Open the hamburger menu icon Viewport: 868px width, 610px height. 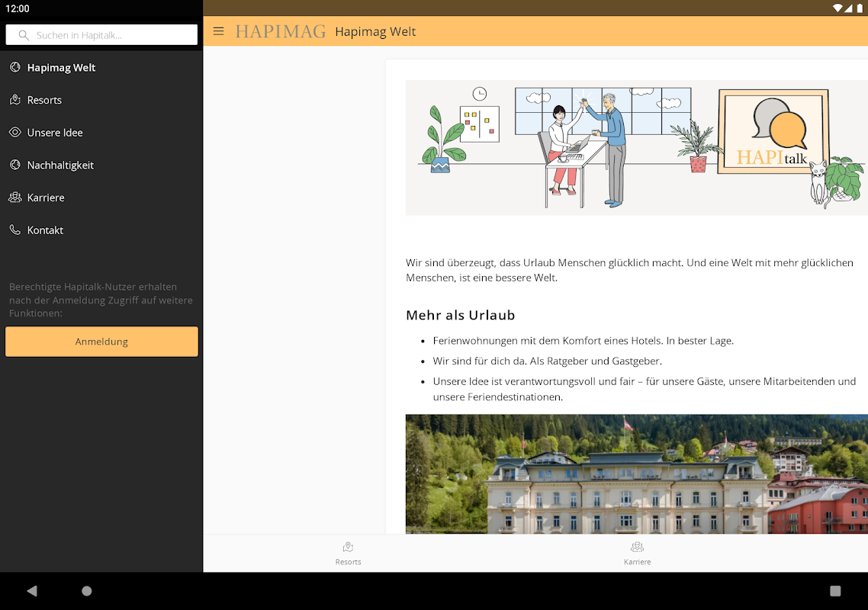tap(219, 31)
